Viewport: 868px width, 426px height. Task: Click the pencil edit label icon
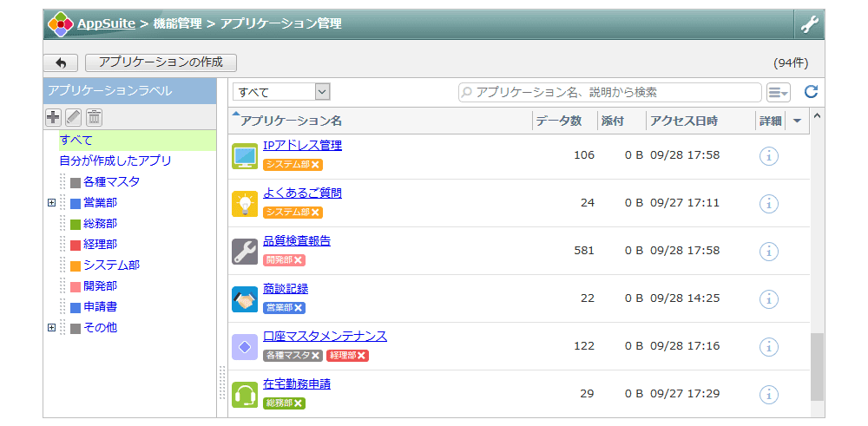[74, 118]
